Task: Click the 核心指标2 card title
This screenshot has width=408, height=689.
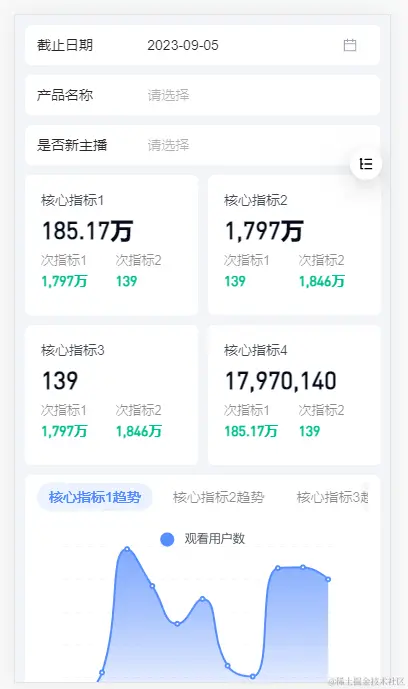Action: tap(256, 200)
